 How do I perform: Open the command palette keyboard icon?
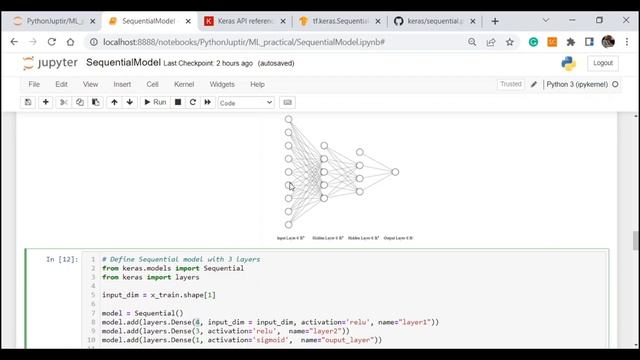point(287,102)
